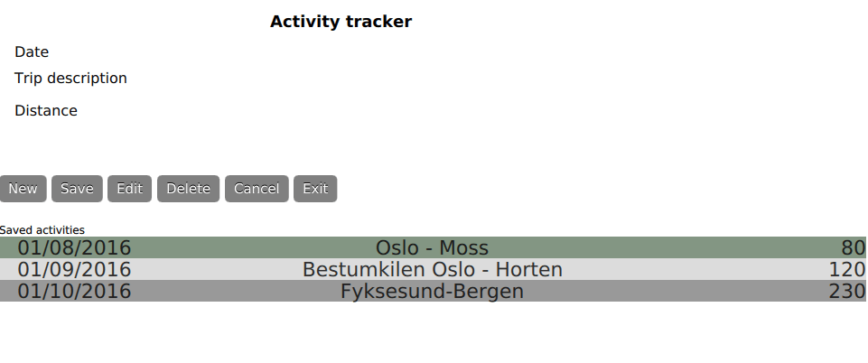Image resolution: width=868 pixels, height=363 pixels.
Task: Click the Edit button
Action: pos(130,189)
